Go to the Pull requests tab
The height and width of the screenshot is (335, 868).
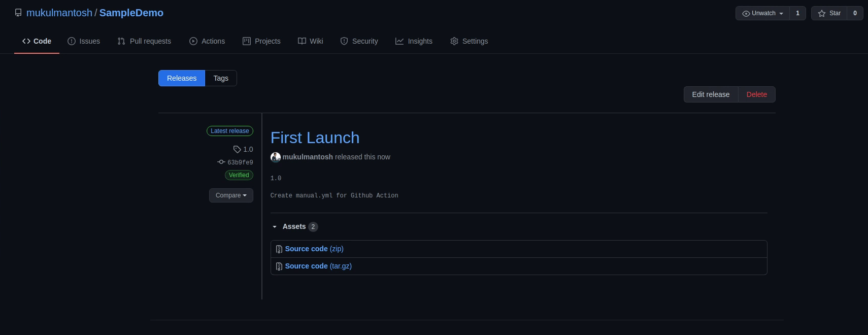tap(144, 41)
